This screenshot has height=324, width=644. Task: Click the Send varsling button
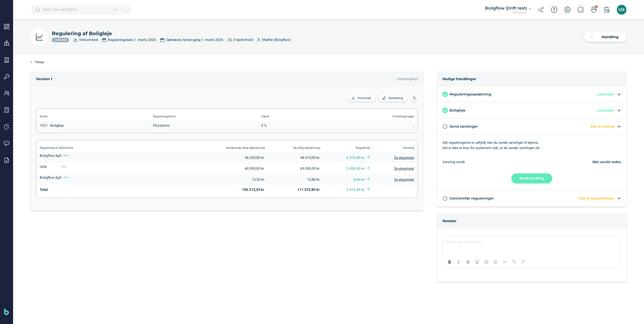[532, 178]
